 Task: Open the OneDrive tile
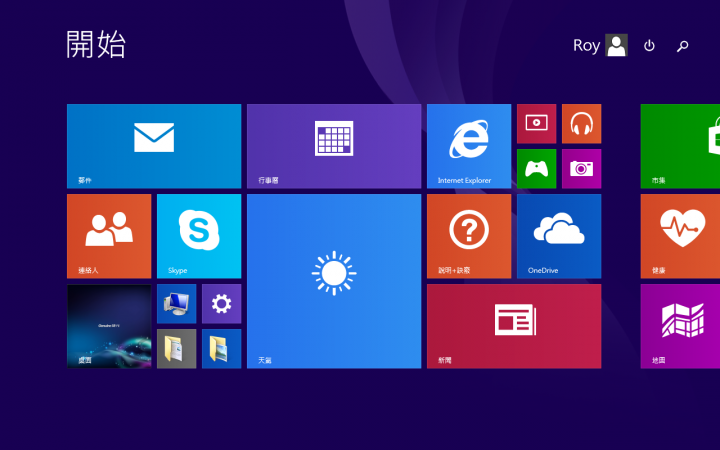(x=558, y=235)
